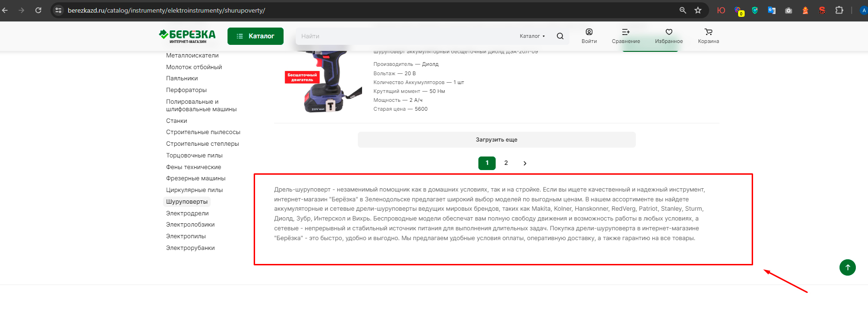868x313 pixels.
Task: Click Вольтаж — 20 В text
Action: [x=394, y=74]
